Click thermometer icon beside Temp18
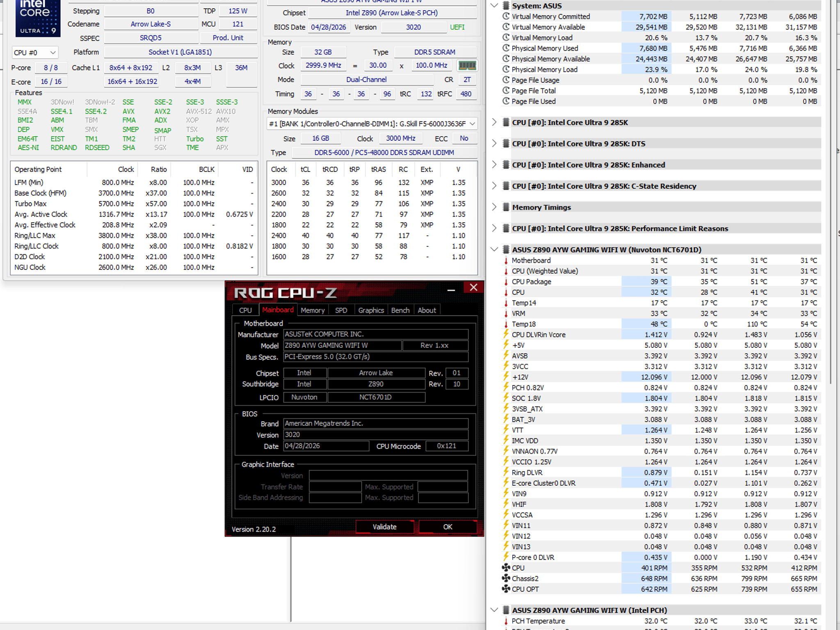 coord(506,324)
